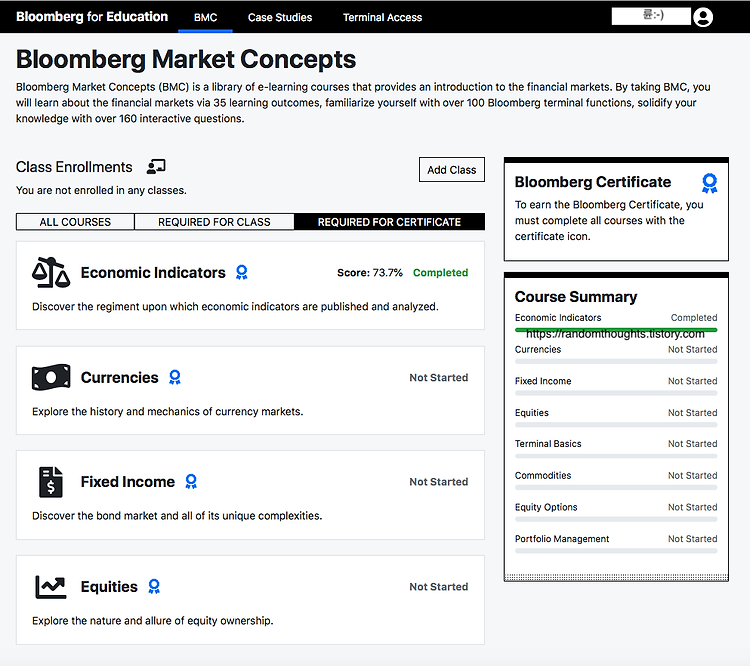Open the Fixed Income course title
Viewport: 750px width, 666px height.
click(x=128, y=482)
